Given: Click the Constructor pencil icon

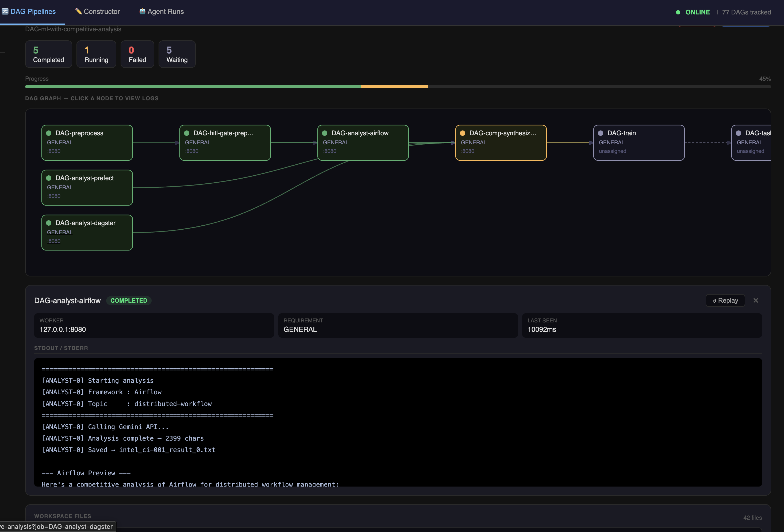Looking at the screenshot, I should pyautogui.click(x=78, y=11).
